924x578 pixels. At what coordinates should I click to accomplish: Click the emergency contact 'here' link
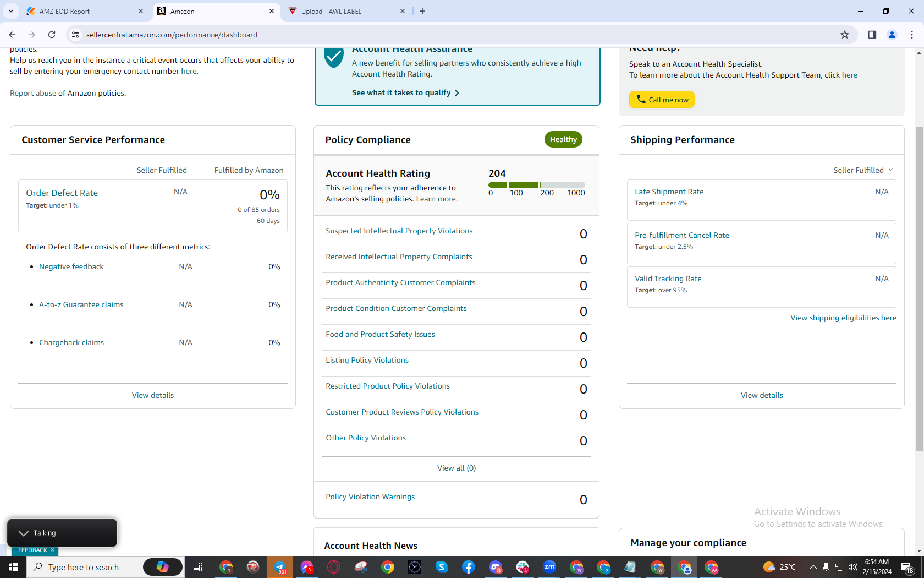coord(189,71)
